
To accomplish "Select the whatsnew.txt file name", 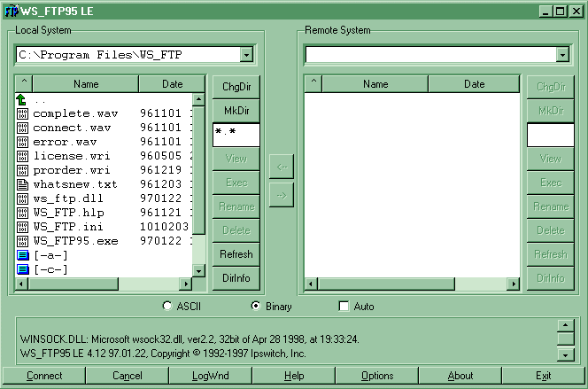I will click(75, 184).
